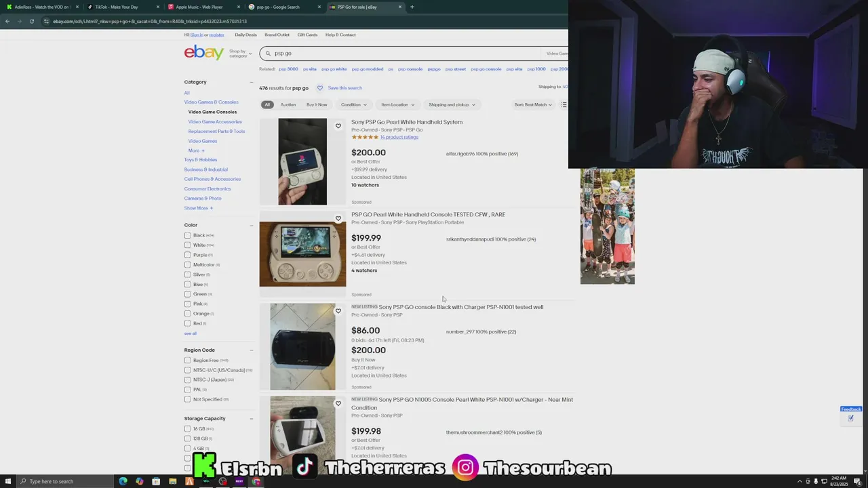Image resolution: width=868 pixels, height=488 pixels.
Task: Select the Auction results tab
Action: pos(288,104)
